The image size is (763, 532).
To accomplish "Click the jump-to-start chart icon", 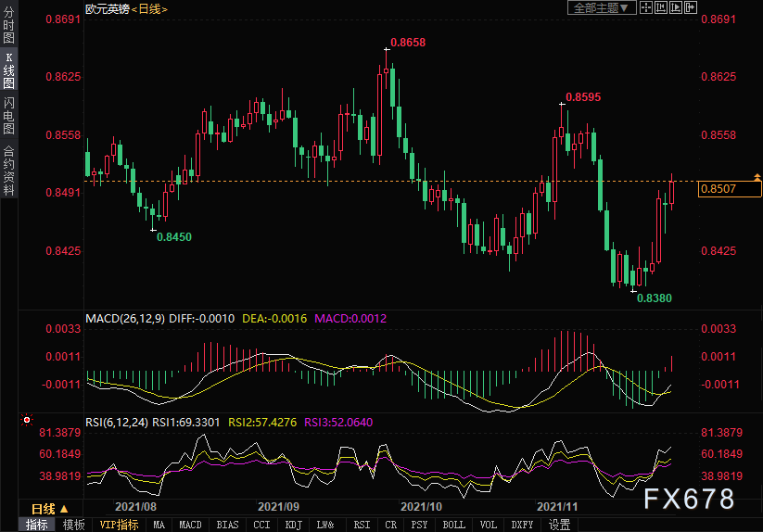I will (660, 7).
